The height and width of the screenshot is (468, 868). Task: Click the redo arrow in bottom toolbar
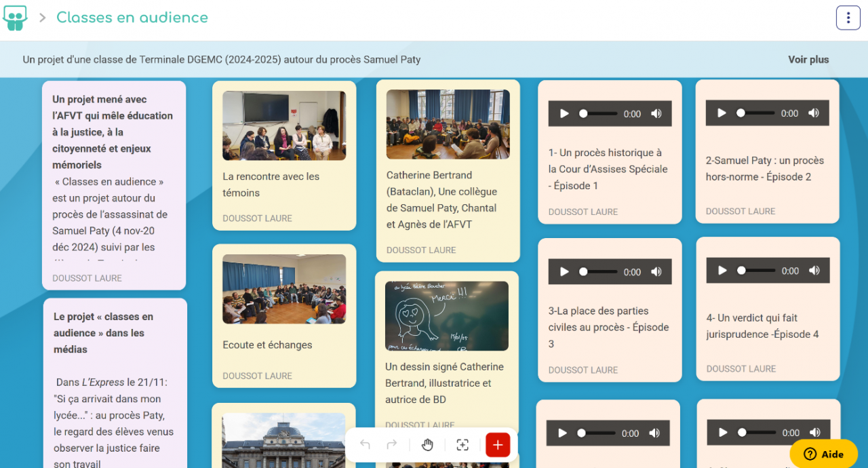pos(391,445)
